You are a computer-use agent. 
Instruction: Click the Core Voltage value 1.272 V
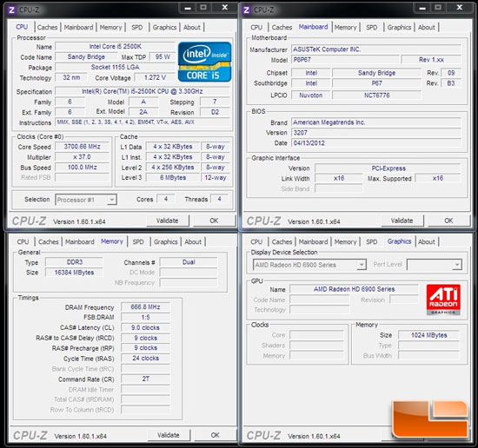pyautogui.click(x=155, y=77)
